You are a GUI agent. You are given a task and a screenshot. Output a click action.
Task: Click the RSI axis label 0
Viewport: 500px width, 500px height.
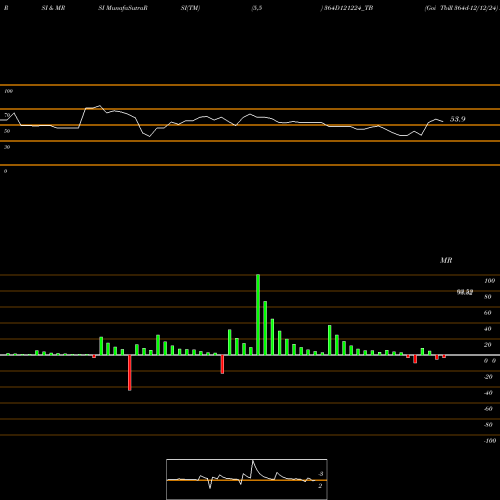[5, 171]
